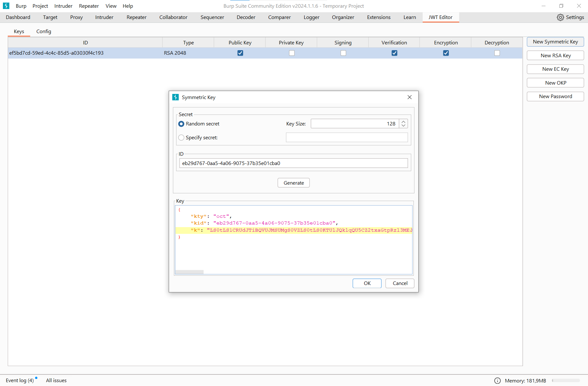Viewport: 588px width, 386px height.
Task: Click the Key Size input field
Action: point(355,124)
